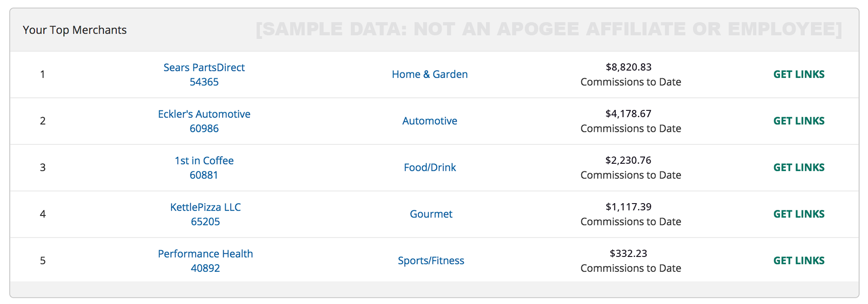
Task: Click merchant ID 65205
Action: pyautogui.click(x=205, y=222)
